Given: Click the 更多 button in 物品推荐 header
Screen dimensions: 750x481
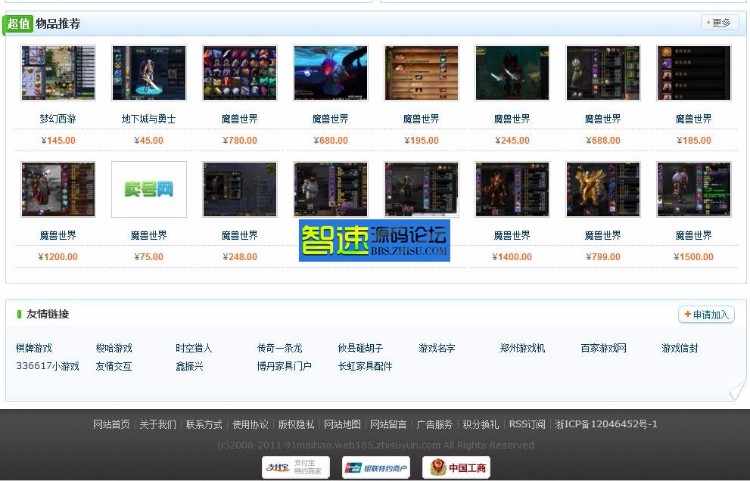Looking at the screenshot, I should click(x=719, y=22).
